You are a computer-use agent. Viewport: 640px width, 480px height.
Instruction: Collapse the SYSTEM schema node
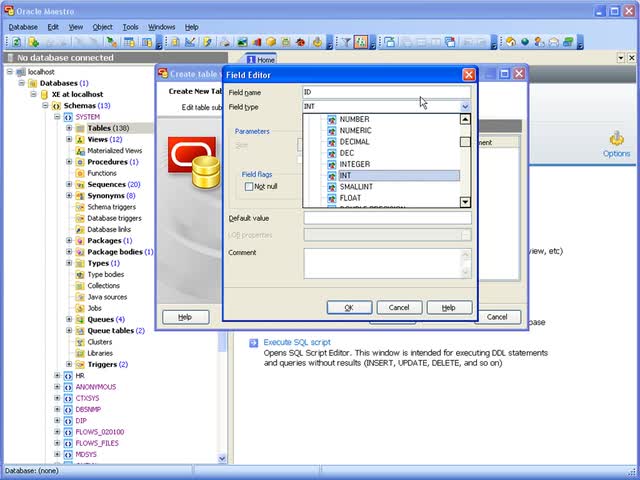57,117
